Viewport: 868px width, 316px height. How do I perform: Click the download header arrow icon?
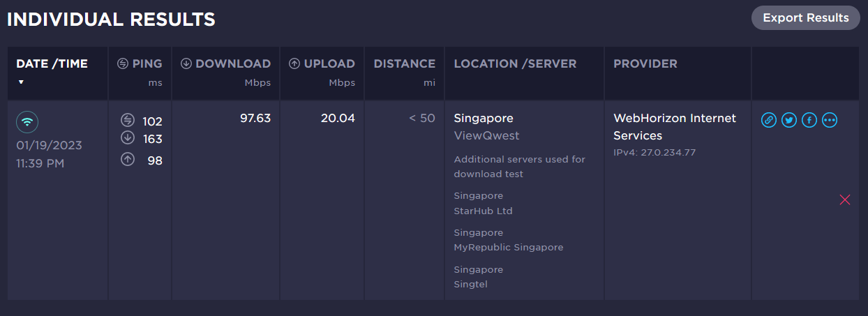coord(186,63)
